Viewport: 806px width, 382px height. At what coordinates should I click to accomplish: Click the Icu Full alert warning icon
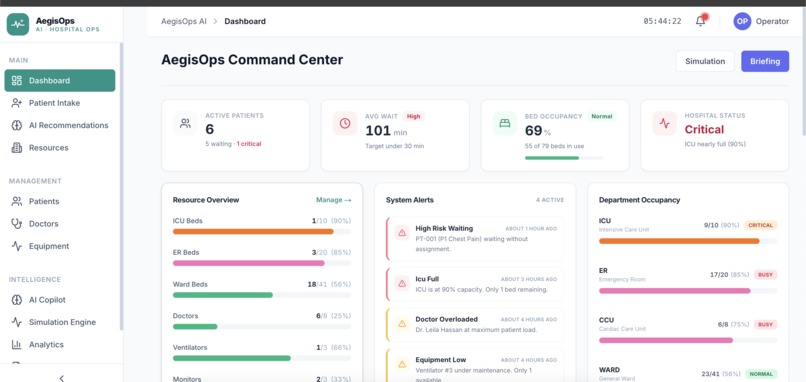point(402,283)
